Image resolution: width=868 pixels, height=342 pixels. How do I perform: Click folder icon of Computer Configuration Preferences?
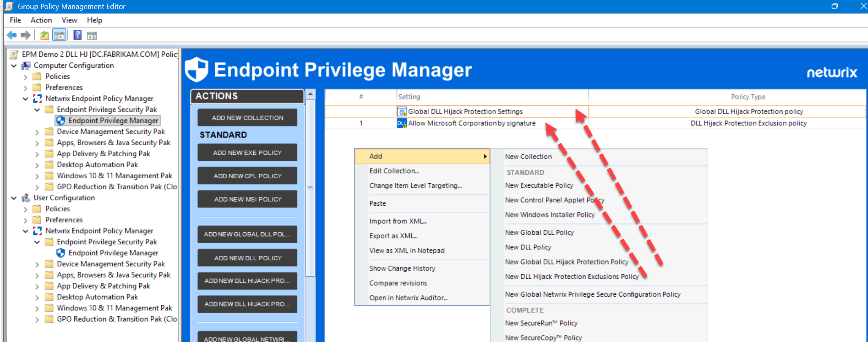(37, 87)
